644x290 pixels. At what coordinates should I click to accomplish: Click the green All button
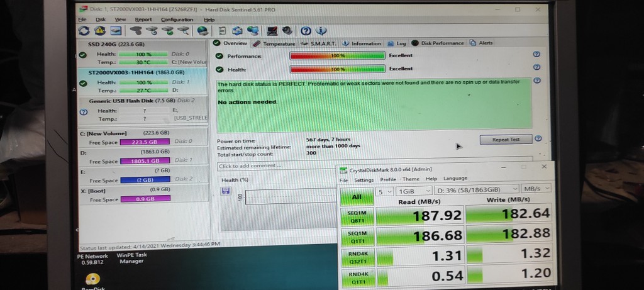click(357, 197)
